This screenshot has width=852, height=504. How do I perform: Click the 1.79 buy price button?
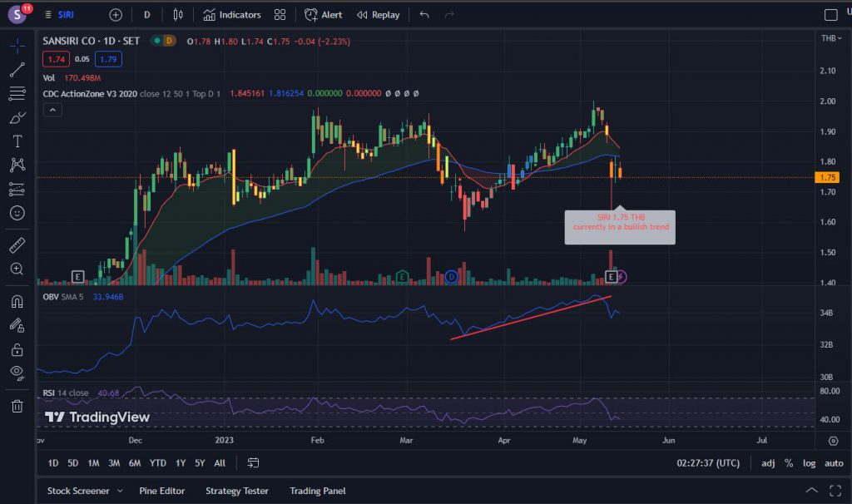[108, 59]
